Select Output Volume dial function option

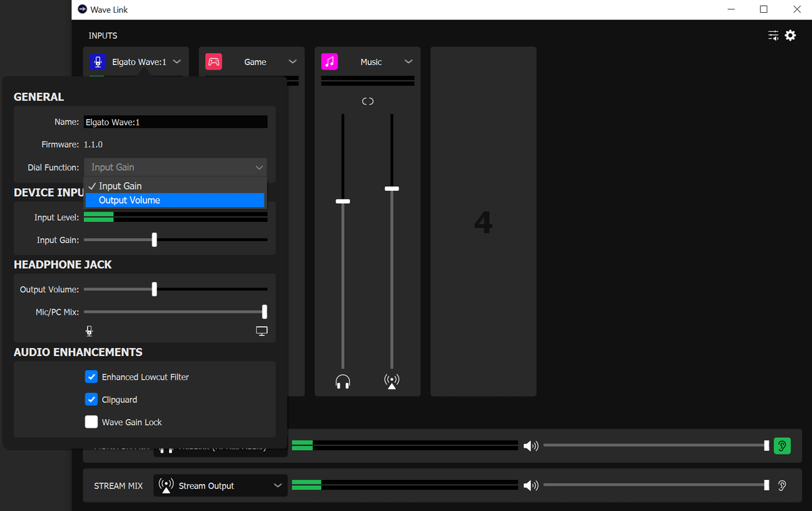(175, 200)
